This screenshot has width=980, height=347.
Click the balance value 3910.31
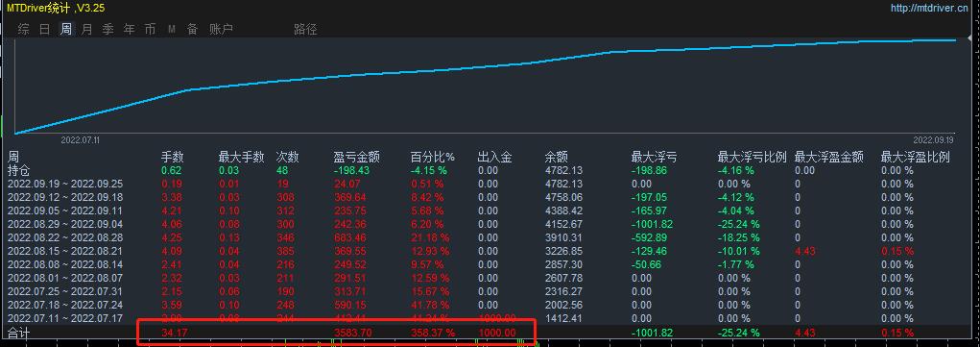[563, 237]
